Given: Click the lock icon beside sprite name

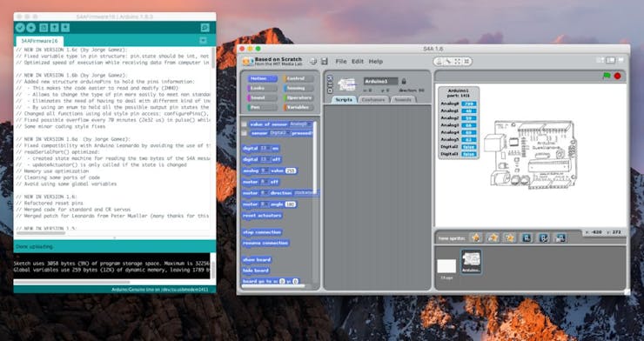Looking at the screenshot, I should 403,81.
